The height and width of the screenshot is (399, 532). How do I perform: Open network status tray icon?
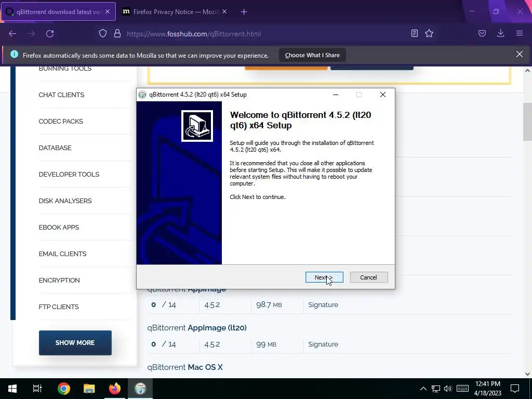tap(436, 389)
